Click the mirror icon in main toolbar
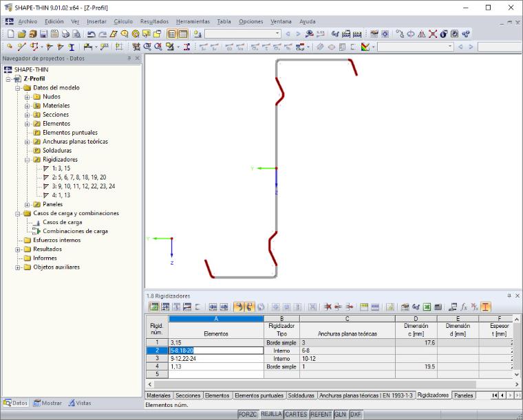The image size is (523, 420). point(422,34)
